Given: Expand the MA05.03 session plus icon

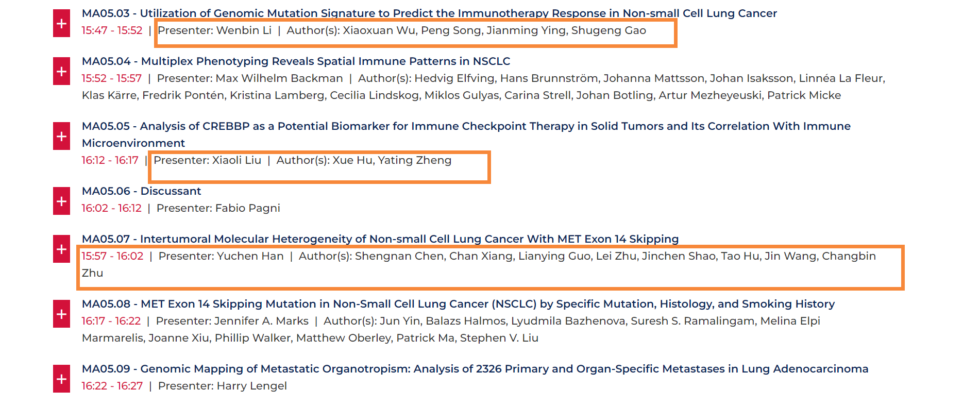Looking at the screenshot, I should pyautogui.click(x=61, y=24).
